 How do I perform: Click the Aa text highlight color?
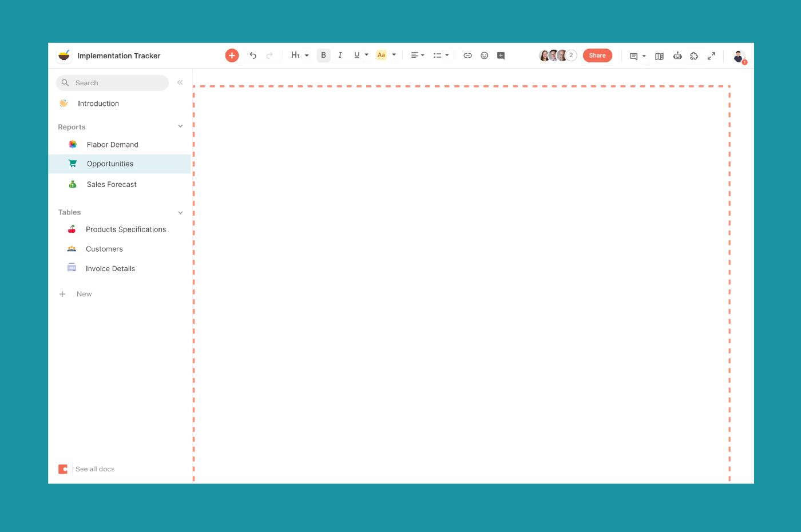(381, 55)
